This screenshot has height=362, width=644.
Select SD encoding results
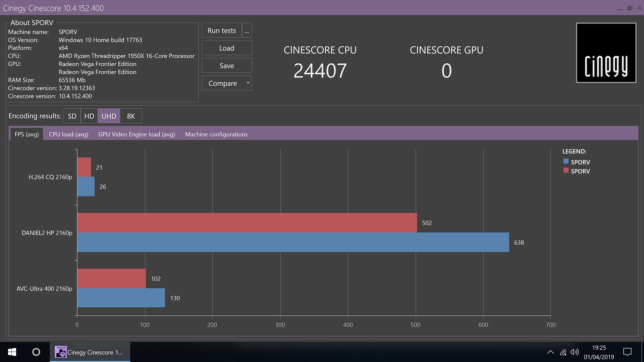tap(72, 116)
